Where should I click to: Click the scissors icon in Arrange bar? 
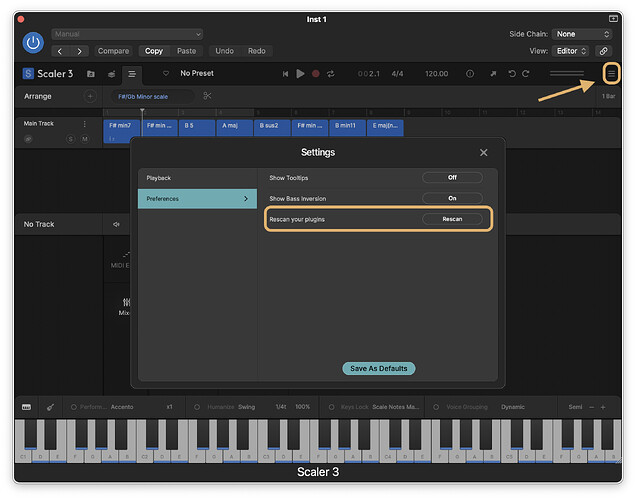click(207, 96)
